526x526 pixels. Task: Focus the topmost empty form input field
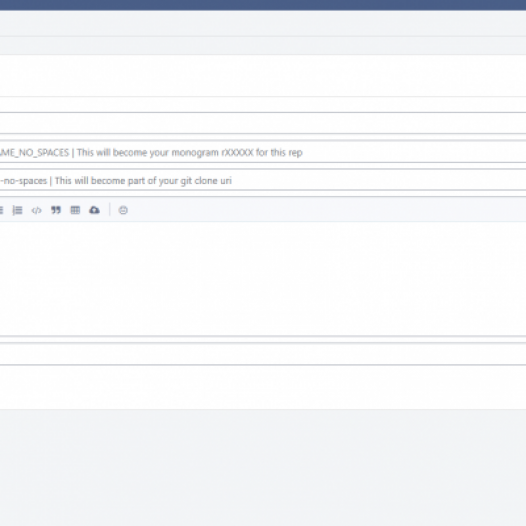pyautogui.click(x=263, y=105)
